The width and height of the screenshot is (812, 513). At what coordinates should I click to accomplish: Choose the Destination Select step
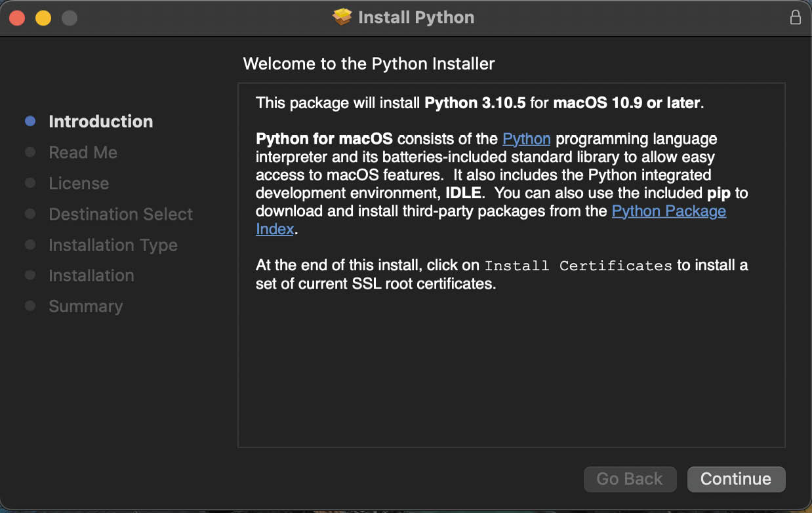121,214
